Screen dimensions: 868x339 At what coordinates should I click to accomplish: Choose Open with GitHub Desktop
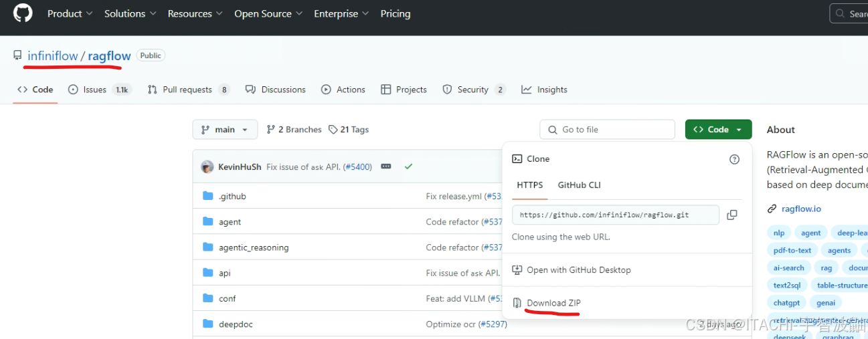coord(572,270)
